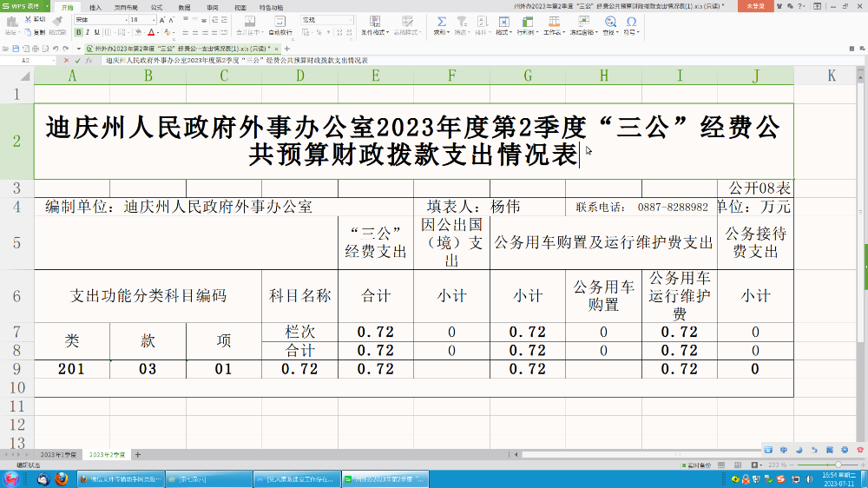
Task: Toggle Wrap Text (自动换行) option
Action: [279, 32]
